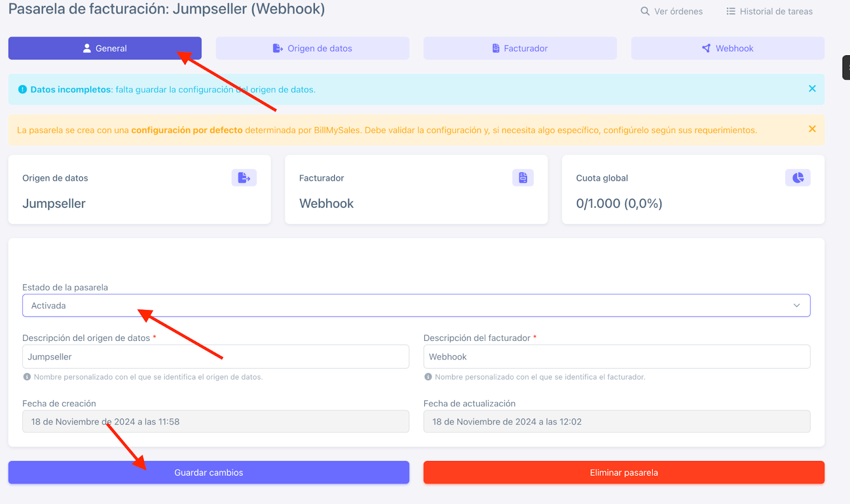This screenshot has height=504, width=850.
Task: Click the paper plane icon in Webhook tab
Action: 706,48
